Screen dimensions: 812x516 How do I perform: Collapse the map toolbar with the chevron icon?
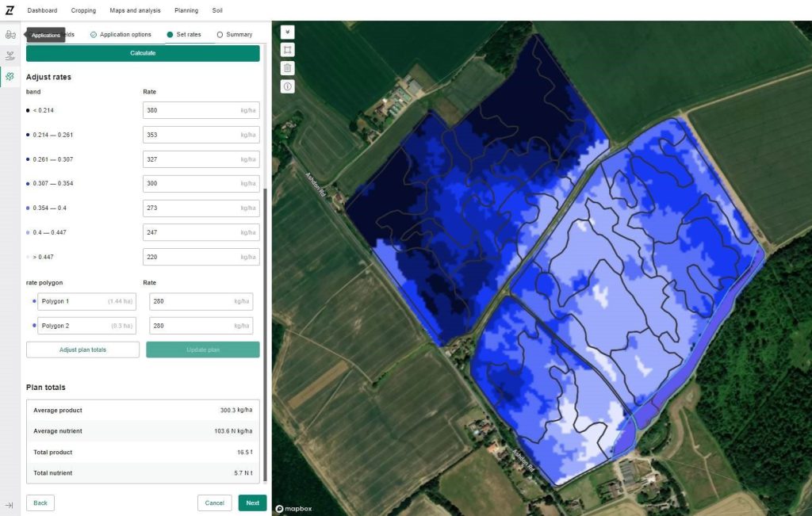point(287,32)
